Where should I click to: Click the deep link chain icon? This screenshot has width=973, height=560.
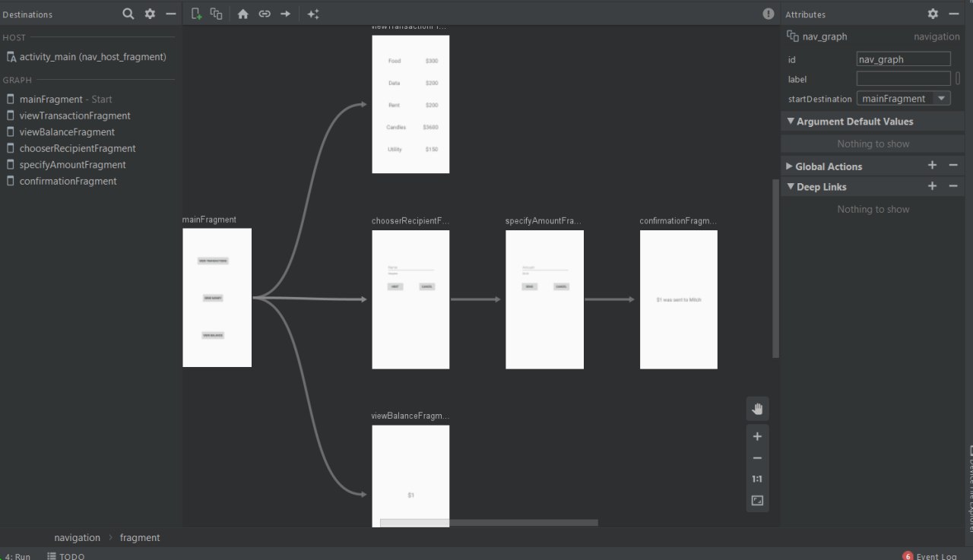[265, 14]
